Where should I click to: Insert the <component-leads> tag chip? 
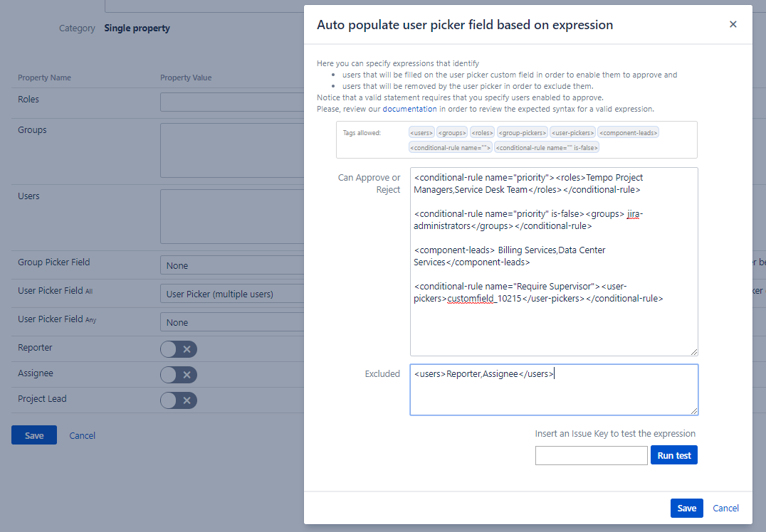pyautogui.click(x=629, y=132)
